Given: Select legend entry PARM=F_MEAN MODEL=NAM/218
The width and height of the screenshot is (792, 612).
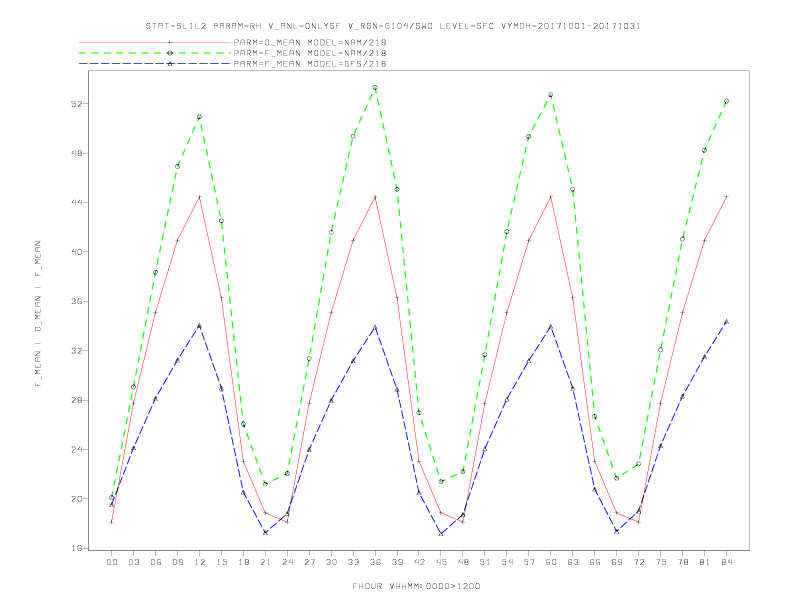Looking at the screenshot, I should tap(310, 53).
